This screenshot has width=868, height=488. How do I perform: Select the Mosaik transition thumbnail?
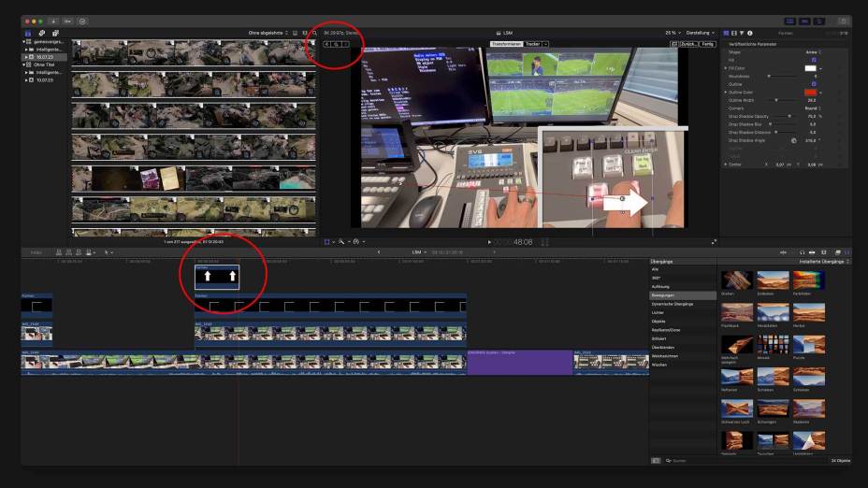(773, 345)
